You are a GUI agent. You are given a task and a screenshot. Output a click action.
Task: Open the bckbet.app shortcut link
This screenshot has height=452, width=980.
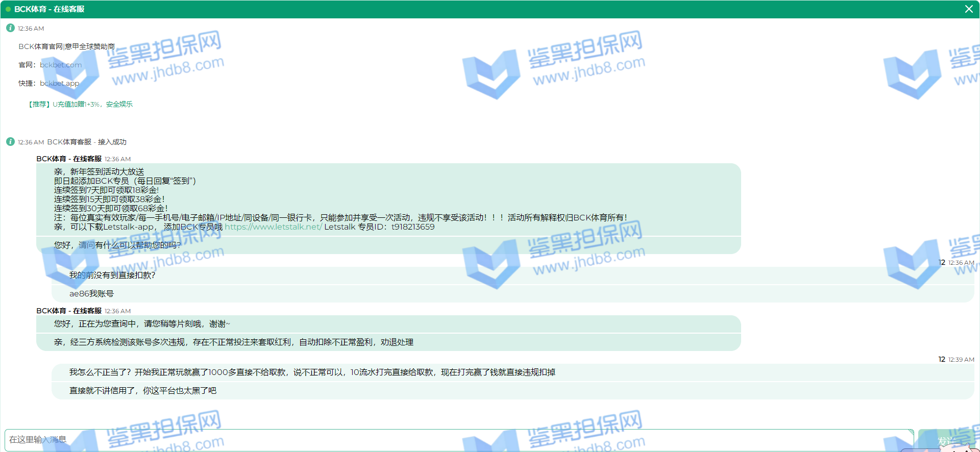point(60,83)
